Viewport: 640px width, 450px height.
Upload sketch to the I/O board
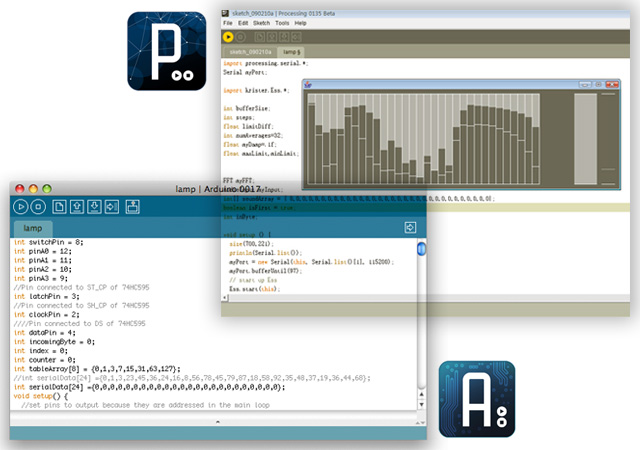[x=110, y=206]
